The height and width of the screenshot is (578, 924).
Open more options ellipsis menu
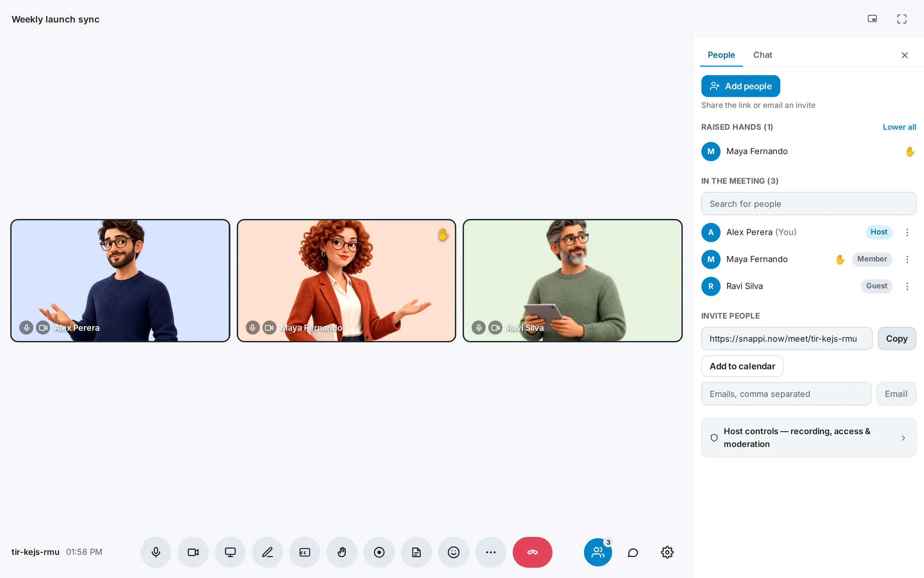[x=491, y=552]
